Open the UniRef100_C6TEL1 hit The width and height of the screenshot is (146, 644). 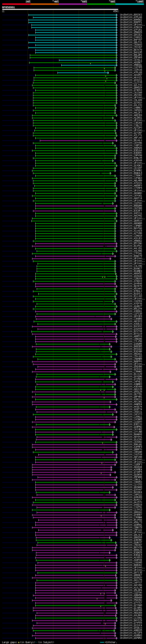tap(131, 60)
